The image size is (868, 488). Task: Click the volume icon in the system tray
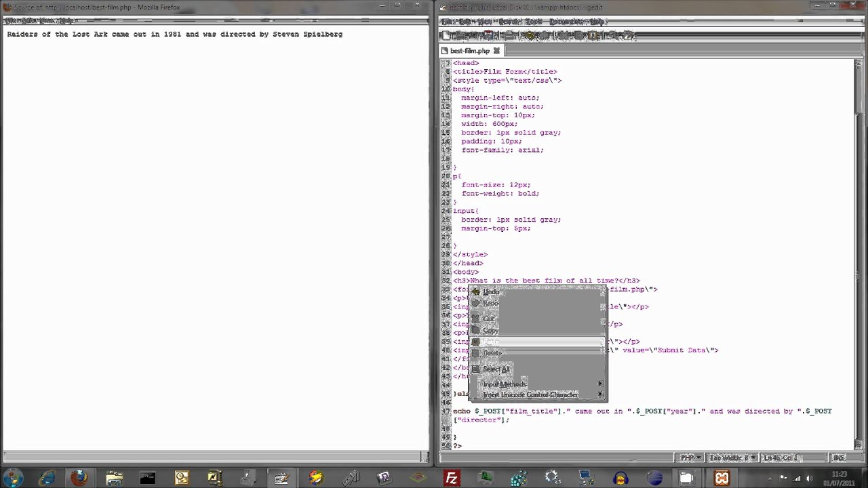click(809, 479)
